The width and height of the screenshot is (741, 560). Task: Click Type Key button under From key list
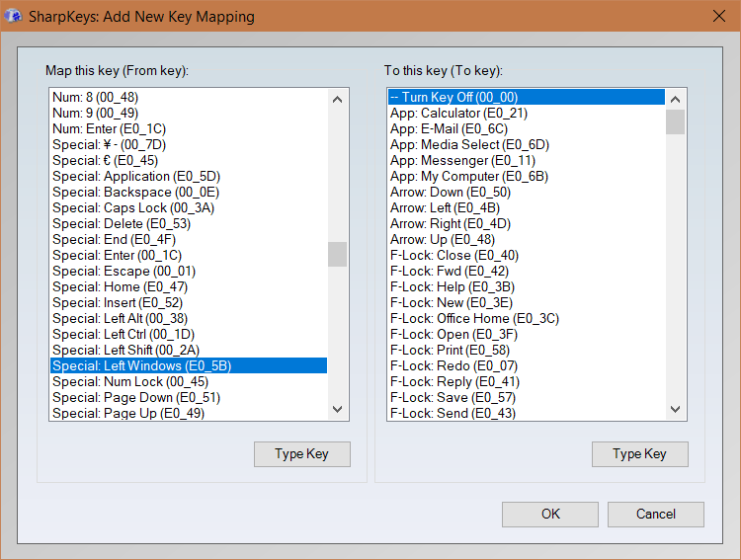(302, 454)
